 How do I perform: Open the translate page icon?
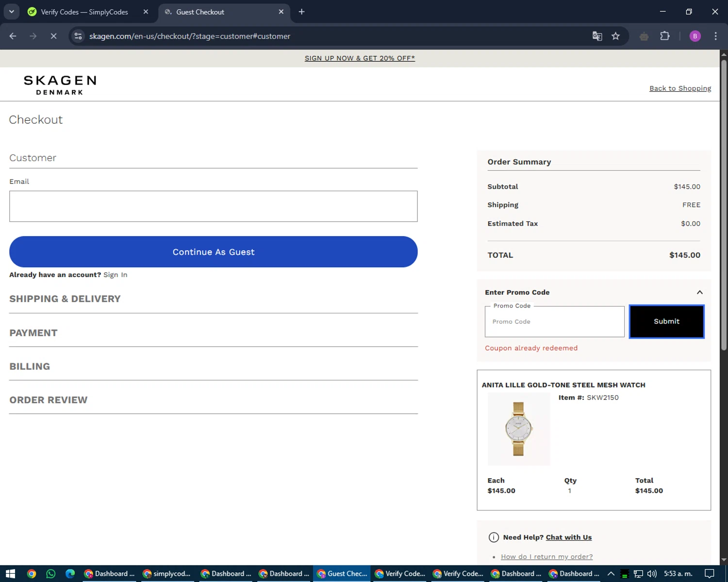[x=597, y=36]
